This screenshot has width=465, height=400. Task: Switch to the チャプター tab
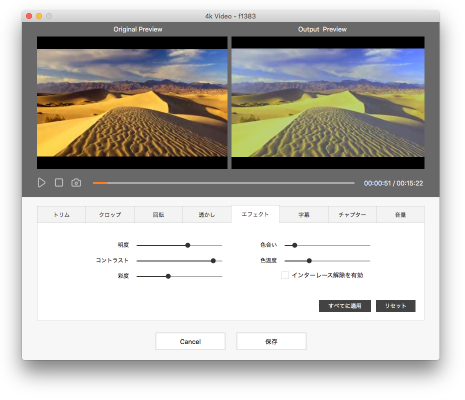click(x=352, y=215)
